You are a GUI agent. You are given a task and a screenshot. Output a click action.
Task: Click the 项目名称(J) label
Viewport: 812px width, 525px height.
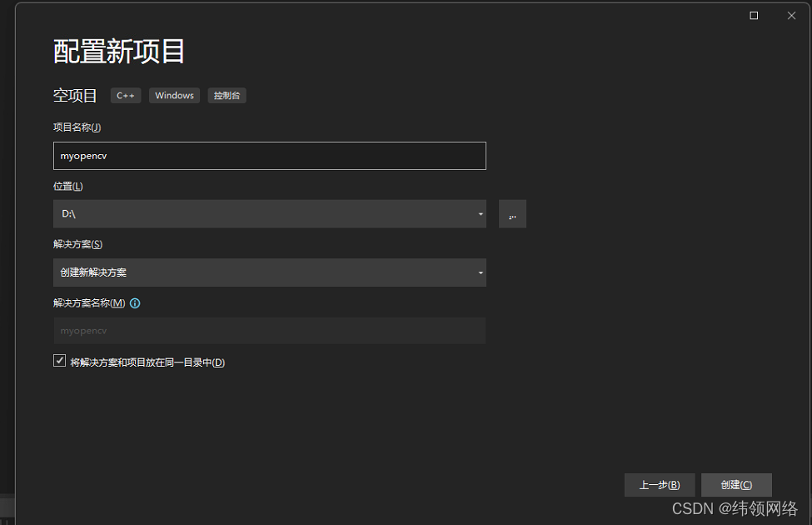pyautogui.click(x=77, y=127)
